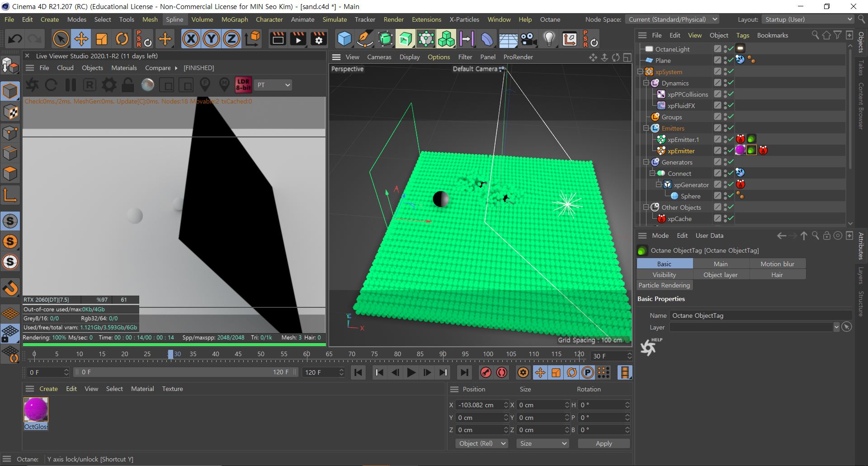Select the Live Selection tool

click(61, 39)
